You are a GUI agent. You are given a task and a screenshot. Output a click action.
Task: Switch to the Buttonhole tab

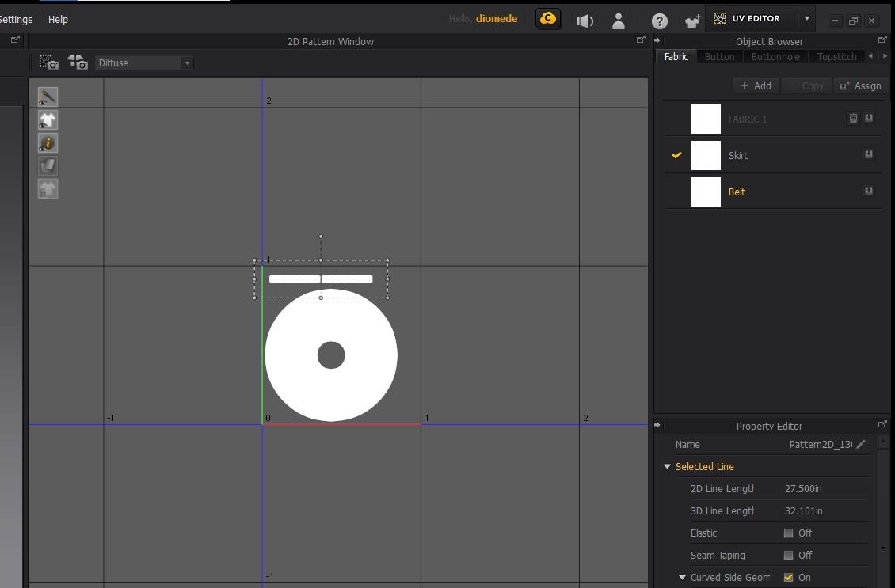click(775, 56)
